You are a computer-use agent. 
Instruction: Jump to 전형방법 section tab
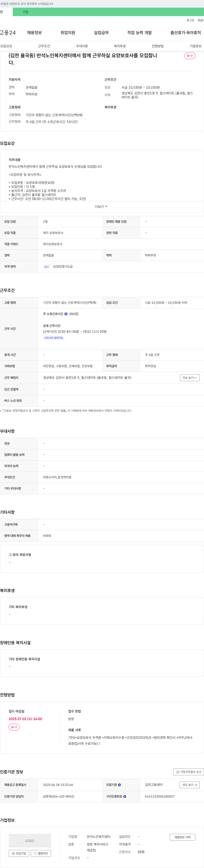click(x=157, y=46)
